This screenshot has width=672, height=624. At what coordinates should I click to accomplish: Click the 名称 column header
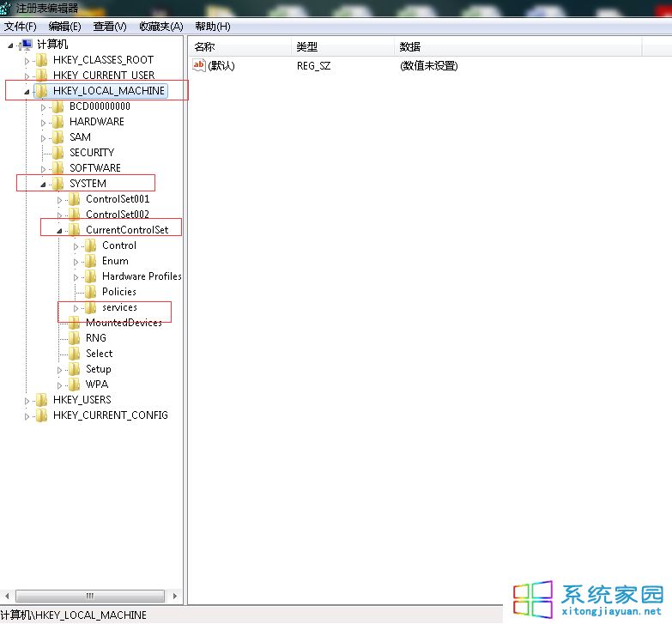pos(204,46)
